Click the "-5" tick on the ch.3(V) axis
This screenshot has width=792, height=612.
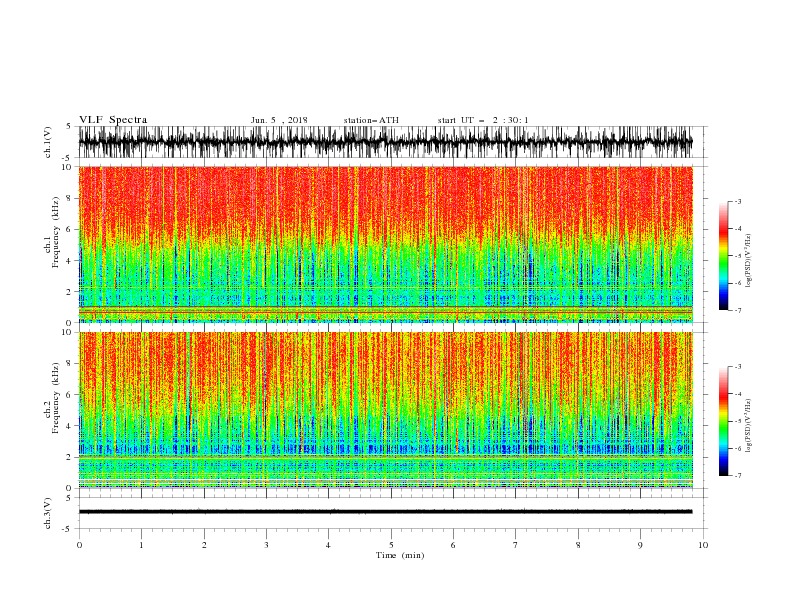pos(68,529)
